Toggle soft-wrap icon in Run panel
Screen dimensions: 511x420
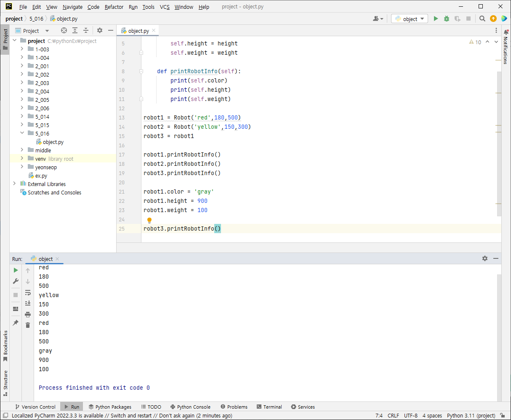(28, 292)
